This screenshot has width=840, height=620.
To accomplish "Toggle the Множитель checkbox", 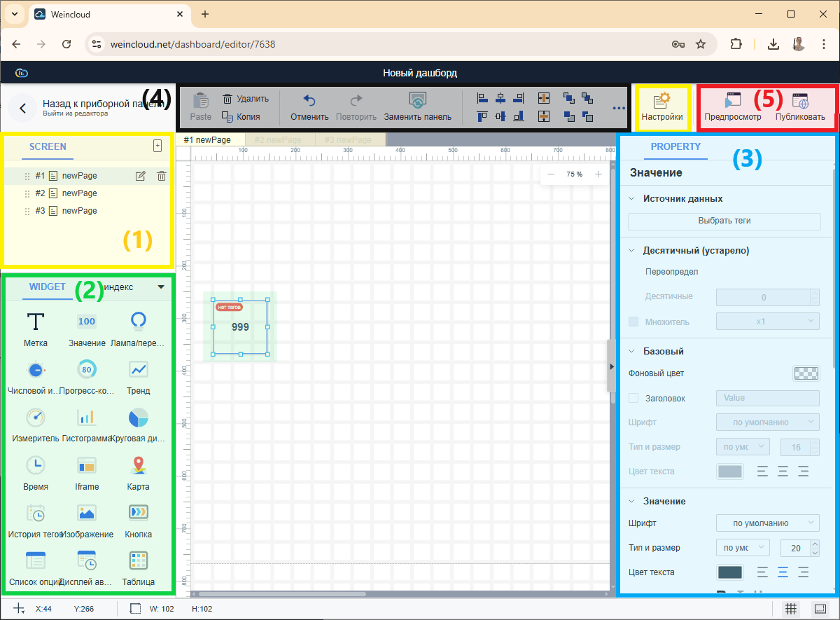I will 633,322.
